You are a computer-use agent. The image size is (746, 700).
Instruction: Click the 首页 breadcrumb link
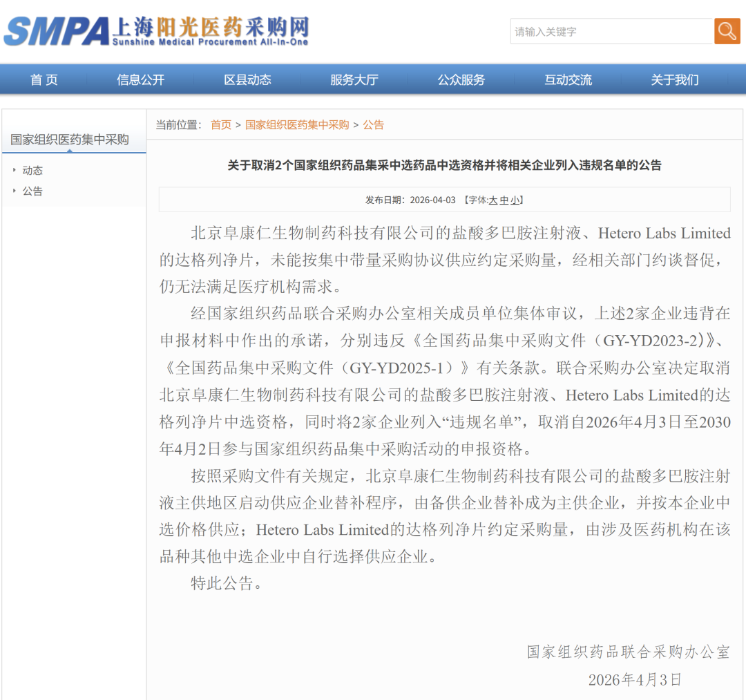pyautogui.click(x=221, y=125)
